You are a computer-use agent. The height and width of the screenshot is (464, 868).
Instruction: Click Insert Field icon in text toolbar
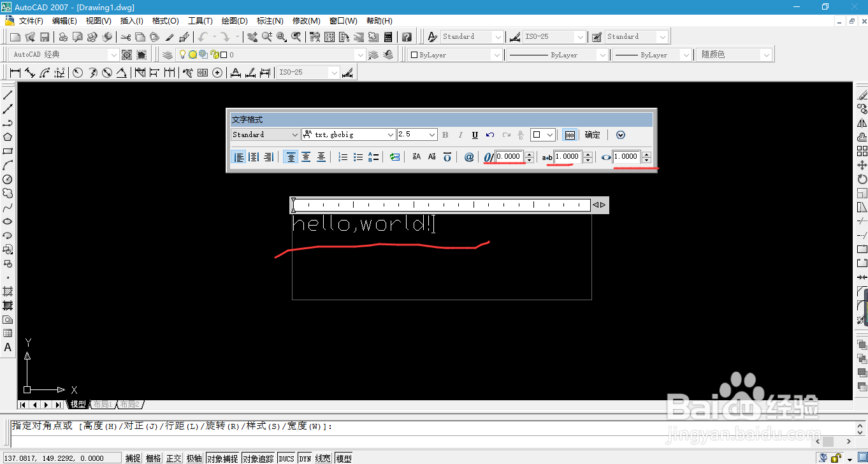pos(395,157)
